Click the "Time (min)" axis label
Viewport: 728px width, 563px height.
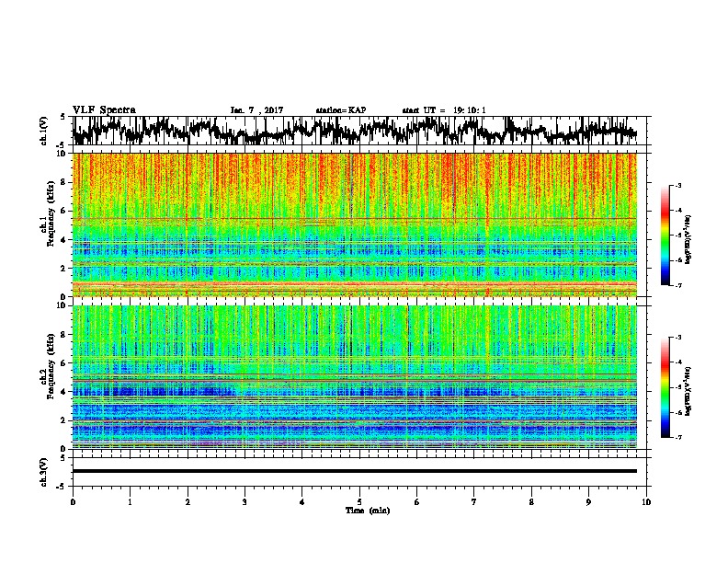click(368, 511)
